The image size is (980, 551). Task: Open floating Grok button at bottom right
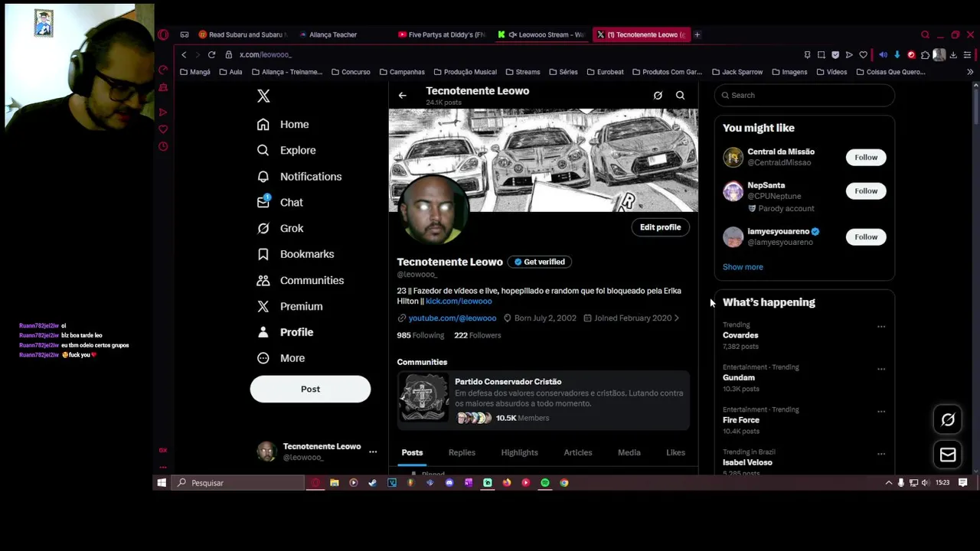click(x=948, y=419)
